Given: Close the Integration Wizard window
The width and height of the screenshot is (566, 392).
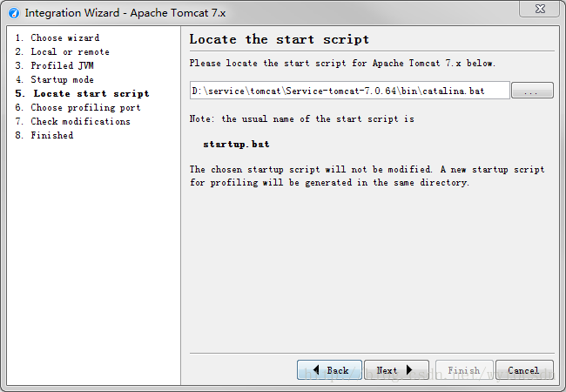Looking at the screenshot, I should pos(540,9).
